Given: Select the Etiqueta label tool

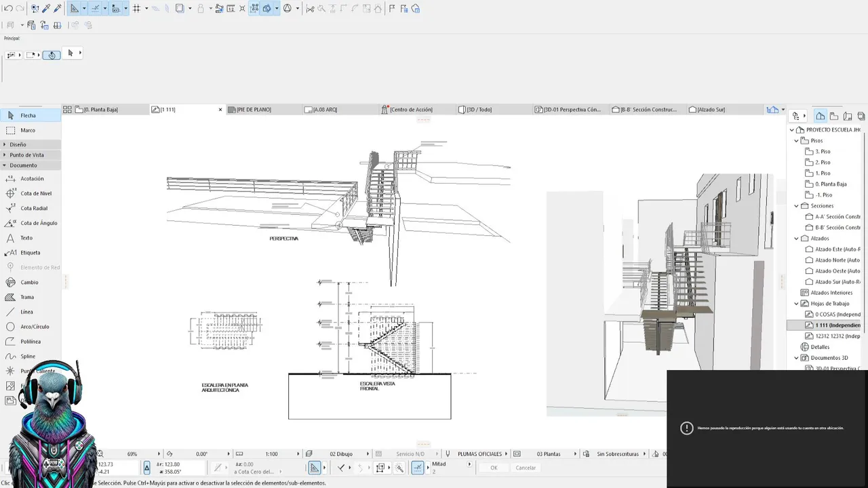Looking at the screenshot, I should pos(31,253).
